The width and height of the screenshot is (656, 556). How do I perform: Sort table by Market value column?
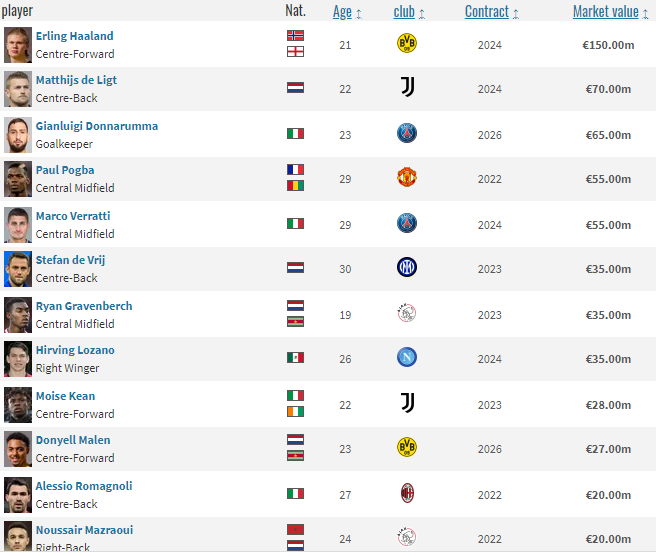point(605,12)
